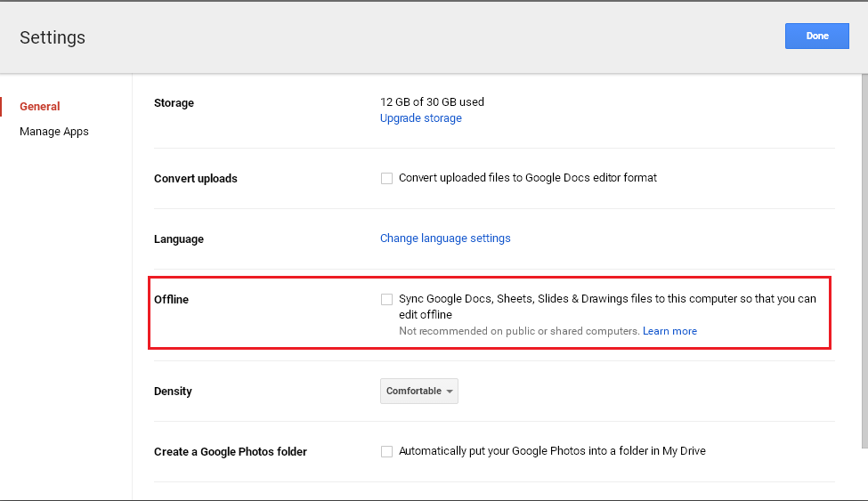
Task: Click the Offline section label
Action: [172, 300]
